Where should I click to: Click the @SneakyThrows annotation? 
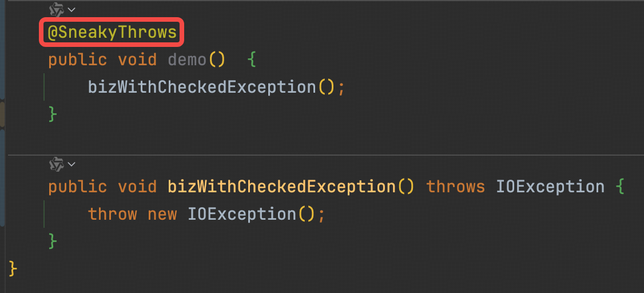112,32
